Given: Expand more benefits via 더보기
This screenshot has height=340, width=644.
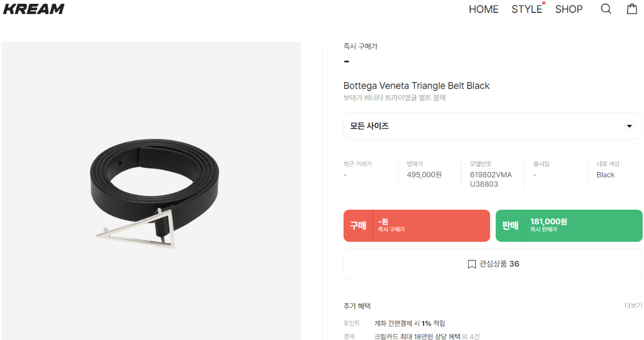Looking at the screenshot, I should [633, 306].
